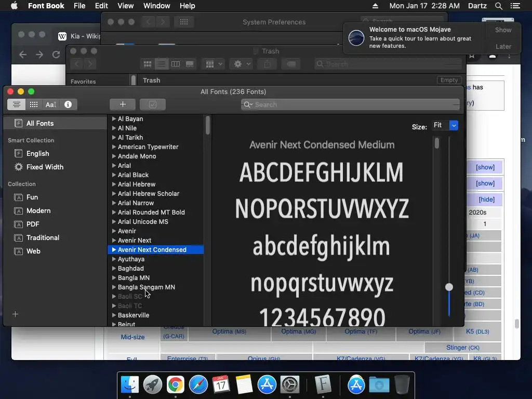Switch Font Book to Sample preview mode

(16, 104)
